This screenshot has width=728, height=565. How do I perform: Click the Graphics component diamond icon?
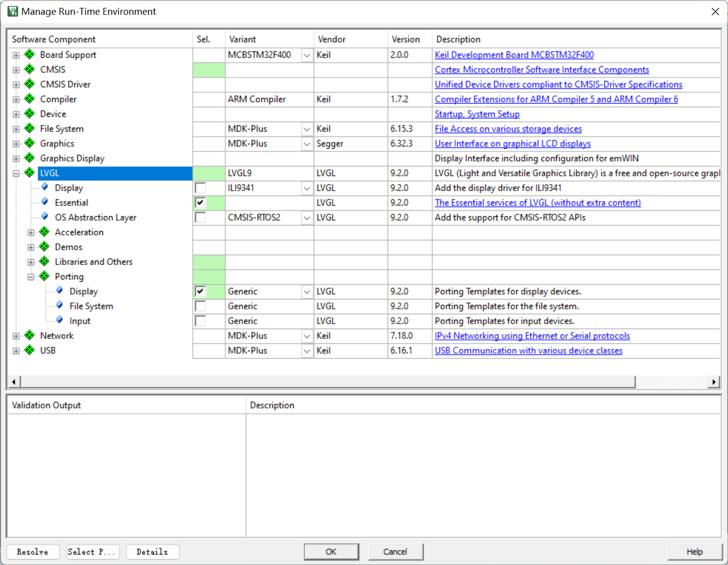[x=30, y=143]
